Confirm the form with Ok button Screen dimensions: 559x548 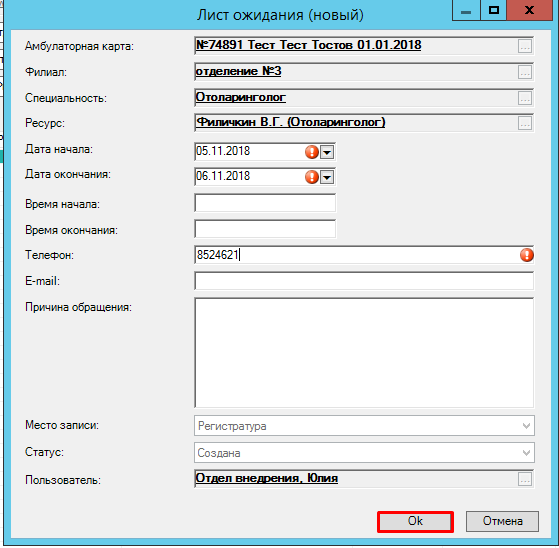(x=415, y=522)
